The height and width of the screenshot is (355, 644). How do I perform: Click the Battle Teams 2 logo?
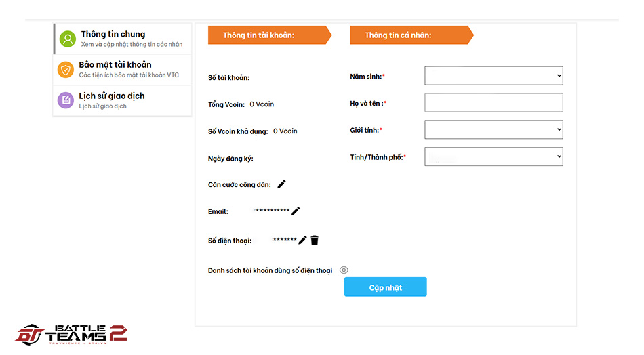click(71, 334)
